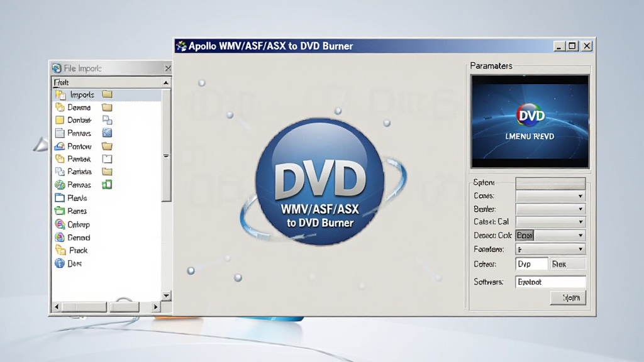Image resolution: width=644 pixels, height=362 pixels.
Task: Click the DVD menu preview thumbnail
Action: (530, 121)
